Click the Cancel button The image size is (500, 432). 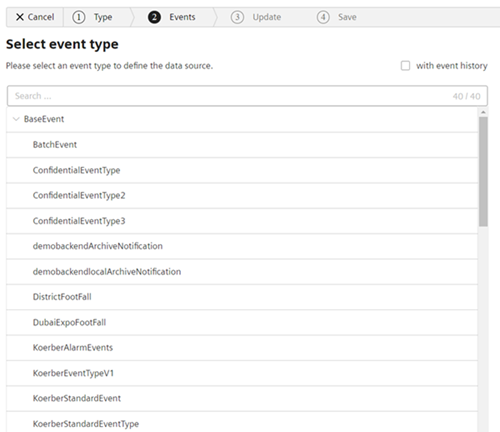tap(35, 17)
